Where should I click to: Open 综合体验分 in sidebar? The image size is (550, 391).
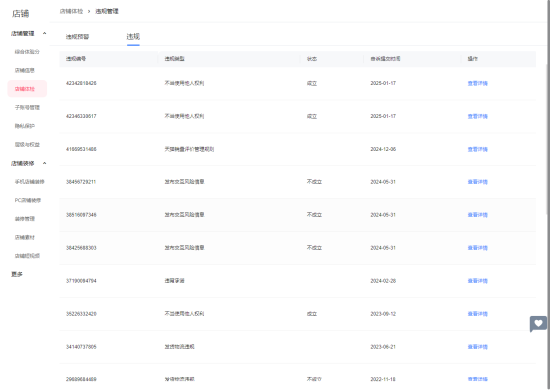tap(27, 52)
